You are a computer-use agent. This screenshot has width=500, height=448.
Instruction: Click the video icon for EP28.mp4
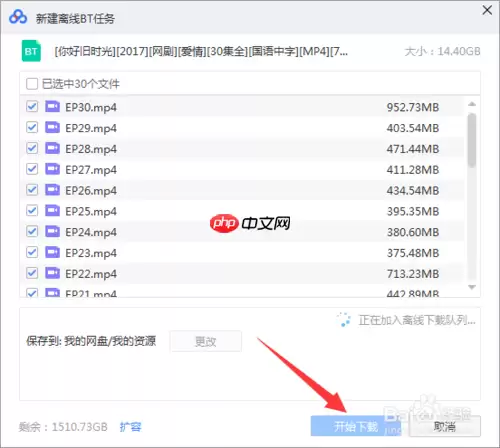pyautogui.click(x=52, y=148)
